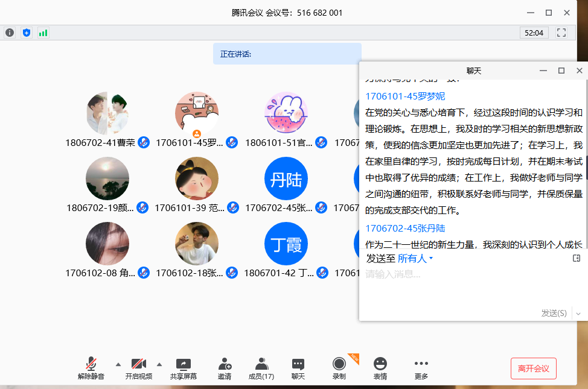Toggle the chat panel with 聊天 toolbar button

point(298,368)
